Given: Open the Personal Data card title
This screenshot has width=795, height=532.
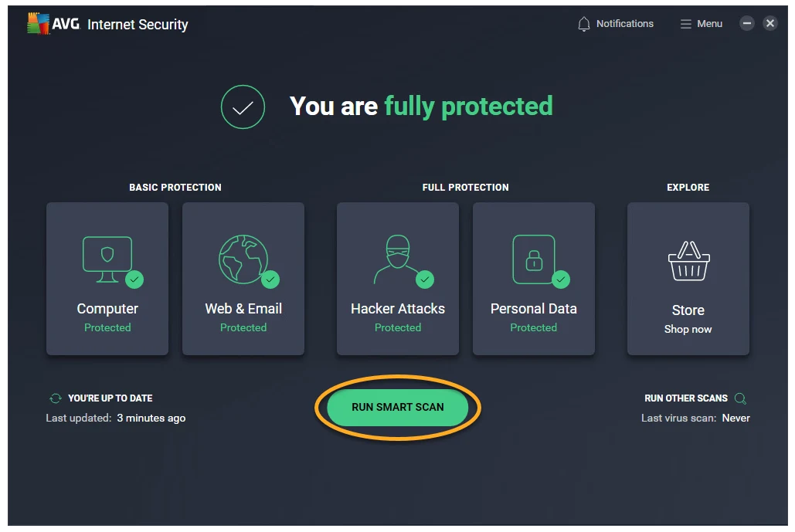Looking at the screenshot, I should tap(533, 309).
